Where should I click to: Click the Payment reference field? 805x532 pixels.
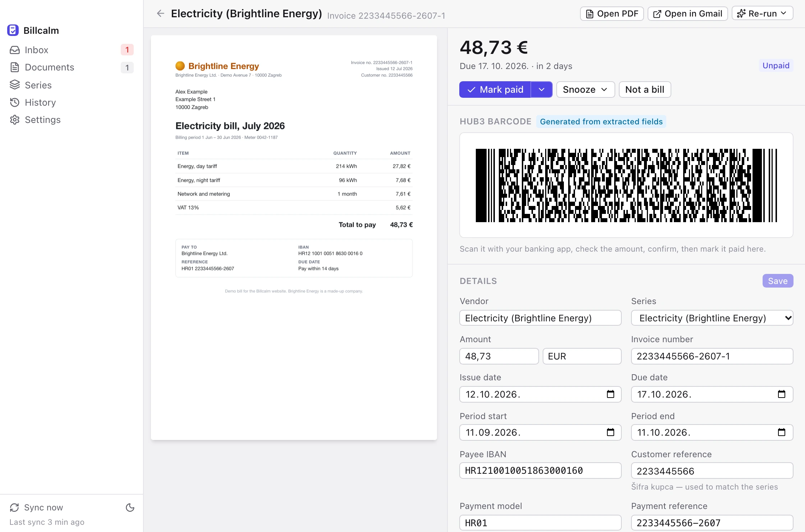click(x=712, y=523)
